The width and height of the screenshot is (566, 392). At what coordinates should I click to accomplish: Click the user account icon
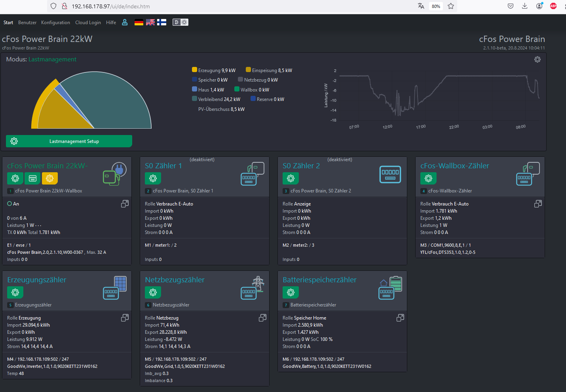pos(125,22)
